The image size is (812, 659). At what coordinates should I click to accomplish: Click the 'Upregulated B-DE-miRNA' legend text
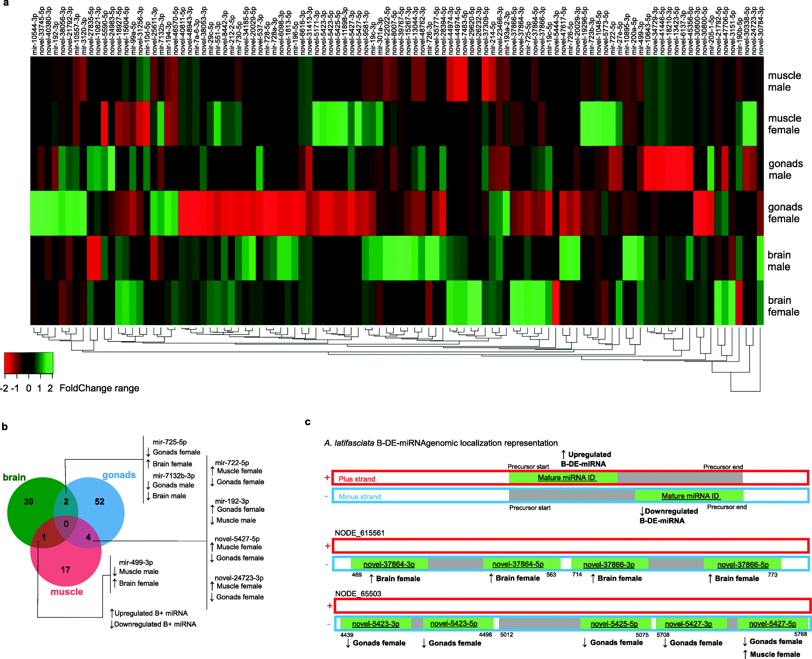[586, 459]
